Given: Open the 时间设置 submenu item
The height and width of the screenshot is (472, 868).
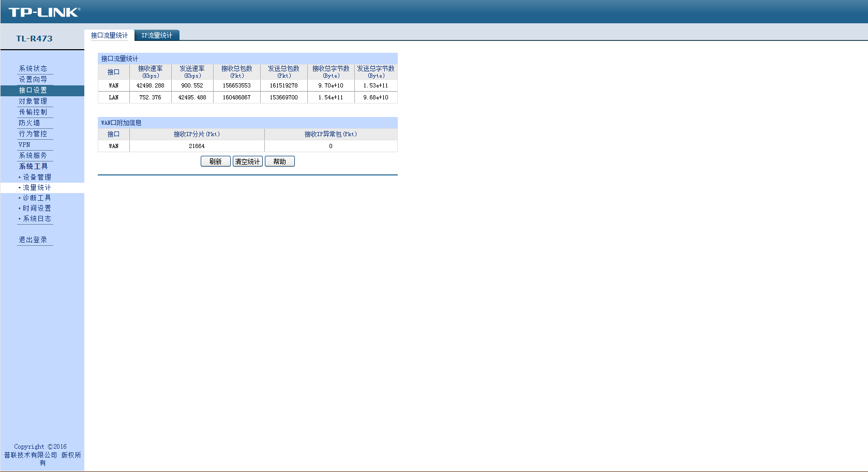Looking at the screenshot, I should 37,208.
